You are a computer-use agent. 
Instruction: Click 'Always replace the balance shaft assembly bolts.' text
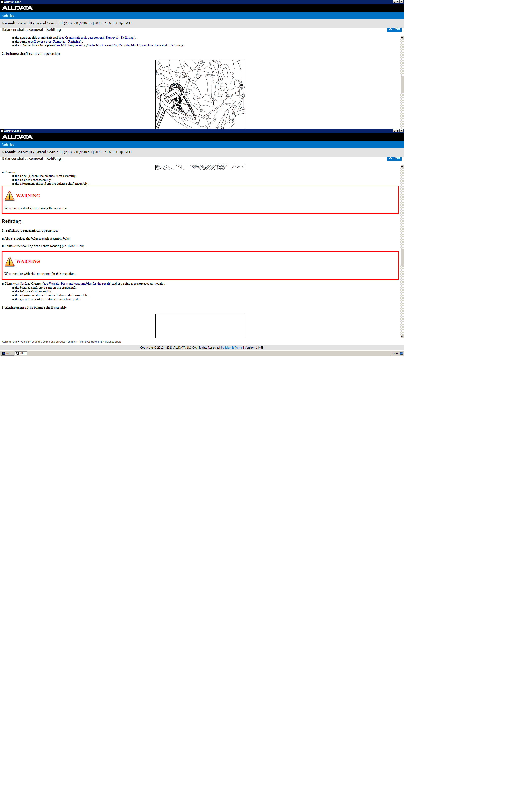tap(37, 239)
